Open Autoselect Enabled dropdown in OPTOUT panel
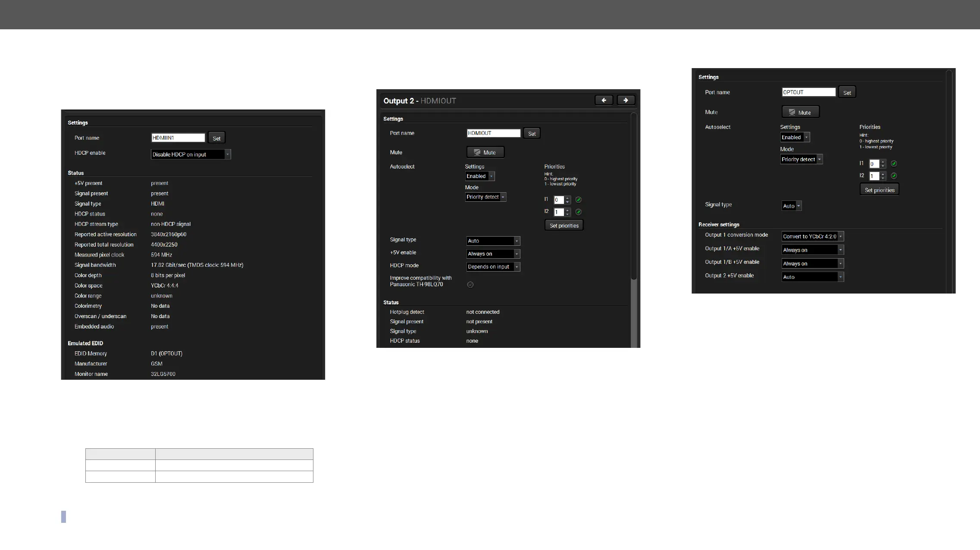Viewport: 980px width, 550px height. click(x=795, y=137)
